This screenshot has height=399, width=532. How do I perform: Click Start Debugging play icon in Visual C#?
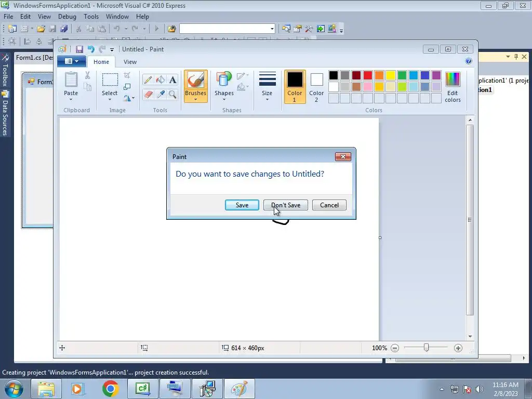156,29
